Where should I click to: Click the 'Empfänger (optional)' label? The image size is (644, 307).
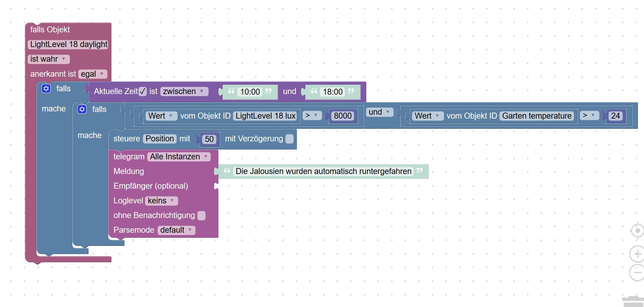pyautogui.click(x=151, y=186)
